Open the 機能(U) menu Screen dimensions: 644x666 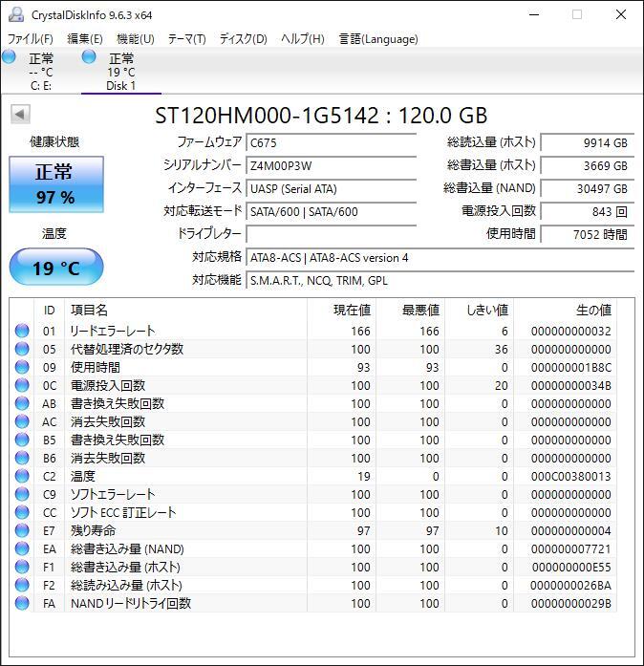pyautogui.click(x=136, y=39)
